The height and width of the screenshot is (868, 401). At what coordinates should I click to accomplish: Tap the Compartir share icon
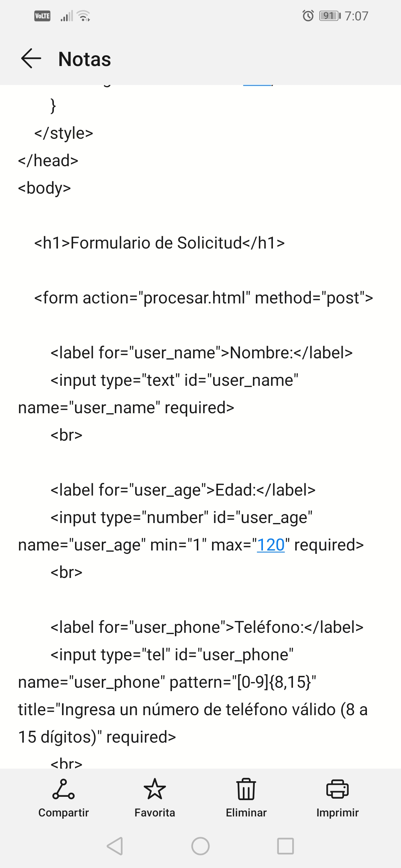63,789
